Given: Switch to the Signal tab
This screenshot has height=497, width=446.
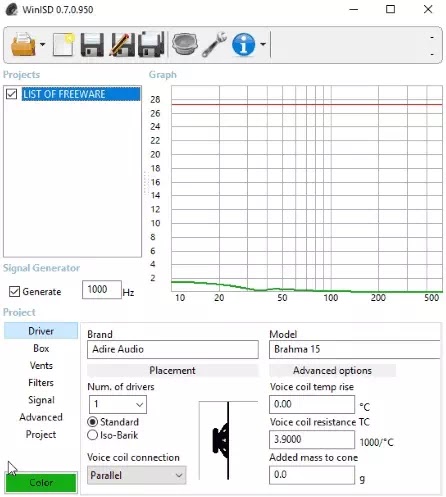Looking at the screenshot, I should point(41,400).
